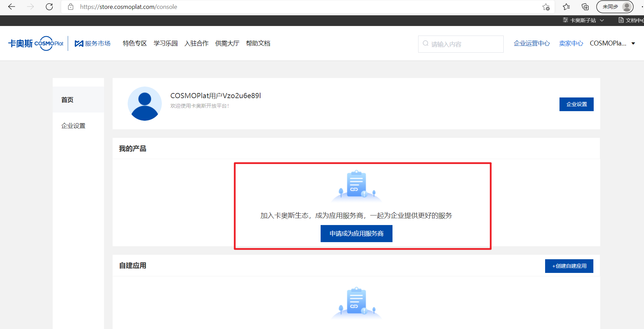Image resolution: width=644 pixels, height=329 pixels.
Task: Open 服务市场 home link
Action: point(93,43)
